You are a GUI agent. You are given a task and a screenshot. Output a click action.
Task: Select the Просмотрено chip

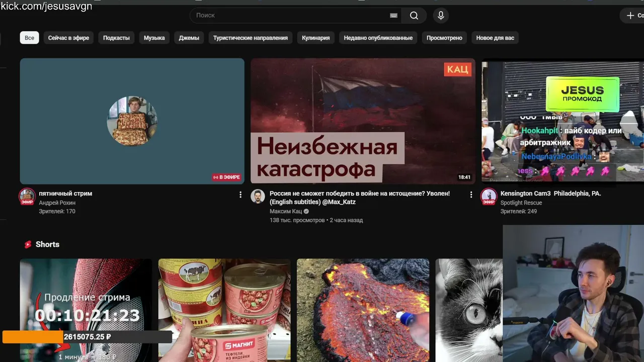coord(444,38)
